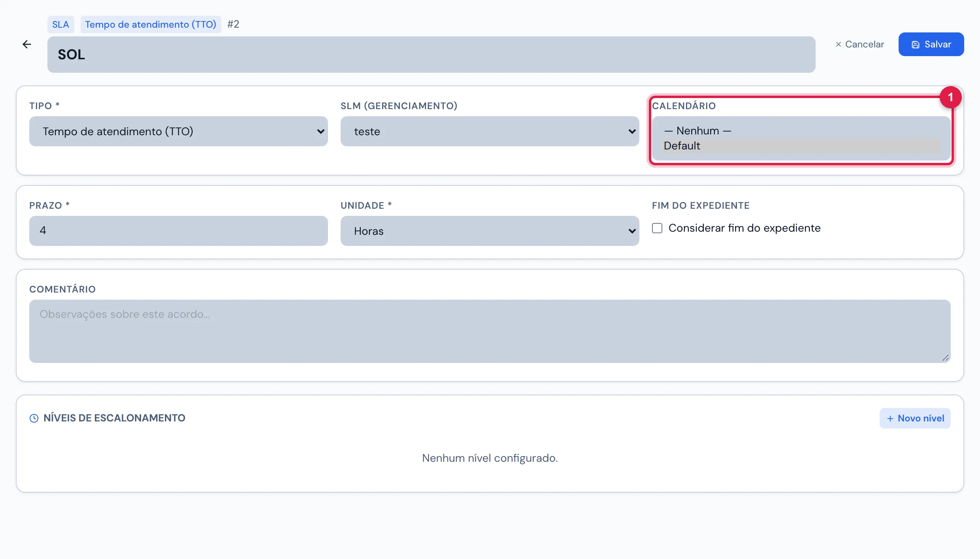Open the SLM (Gerenciamento) dropdown
980x559 pixels.
click(490, 131)
